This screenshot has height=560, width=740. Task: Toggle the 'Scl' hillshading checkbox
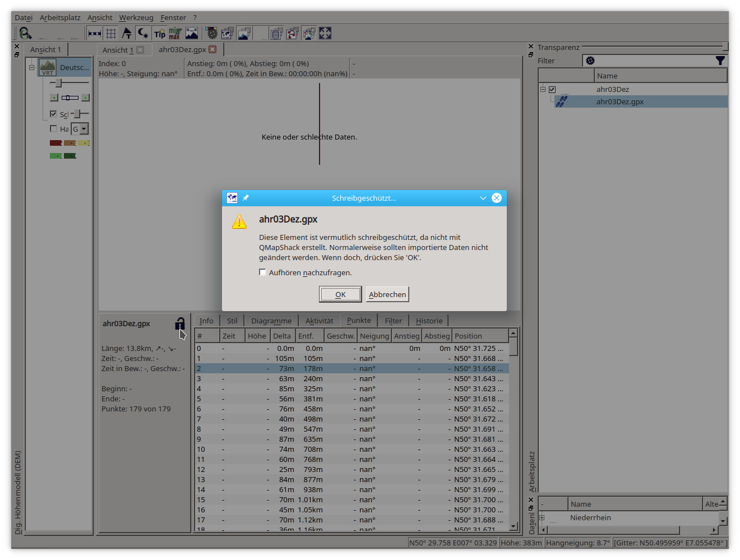[53, 114]
